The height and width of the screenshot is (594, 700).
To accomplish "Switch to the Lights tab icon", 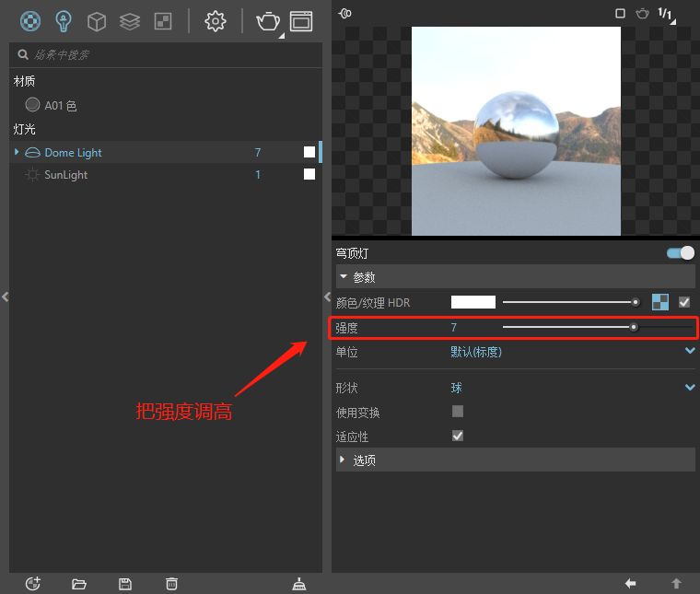I will (x=64, y=21).
